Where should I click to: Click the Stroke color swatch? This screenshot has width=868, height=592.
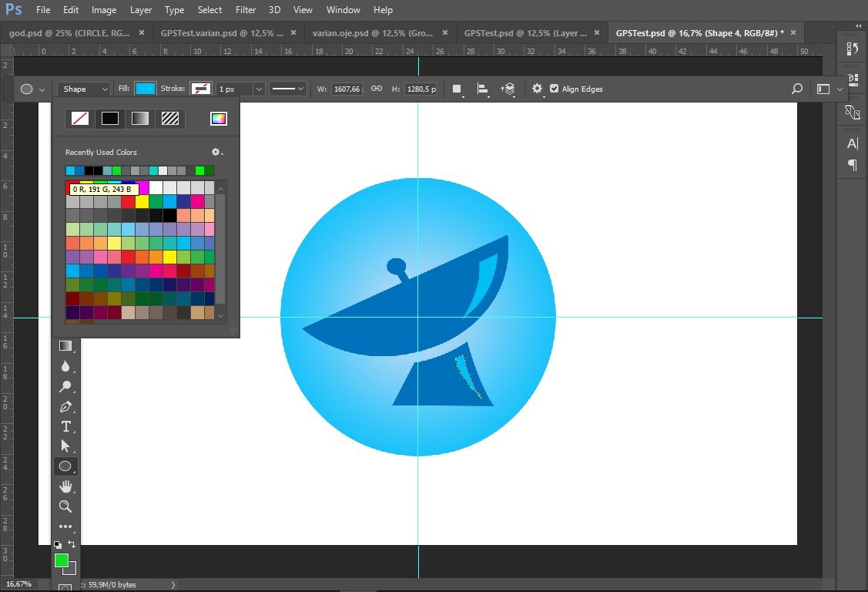pos(200,89)
